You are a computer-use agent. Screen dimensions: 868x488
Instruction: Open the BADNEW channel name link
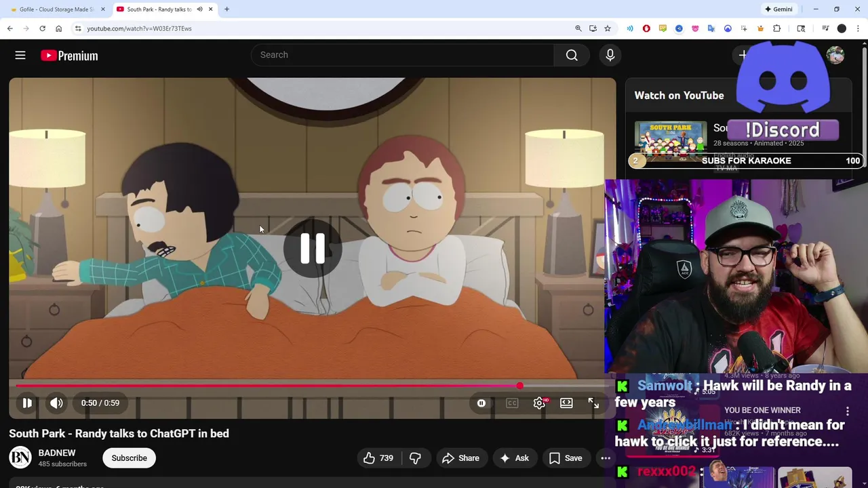point(57,453)
